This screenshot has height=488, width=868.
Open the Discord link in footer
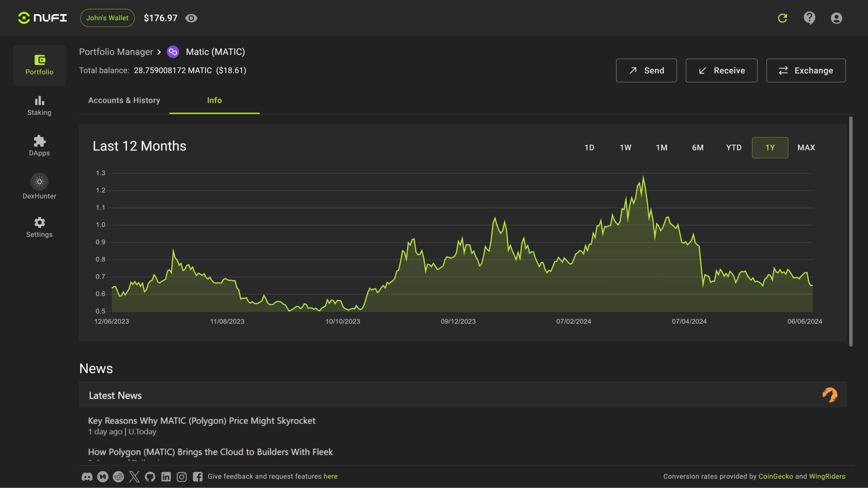pos(87,477)
